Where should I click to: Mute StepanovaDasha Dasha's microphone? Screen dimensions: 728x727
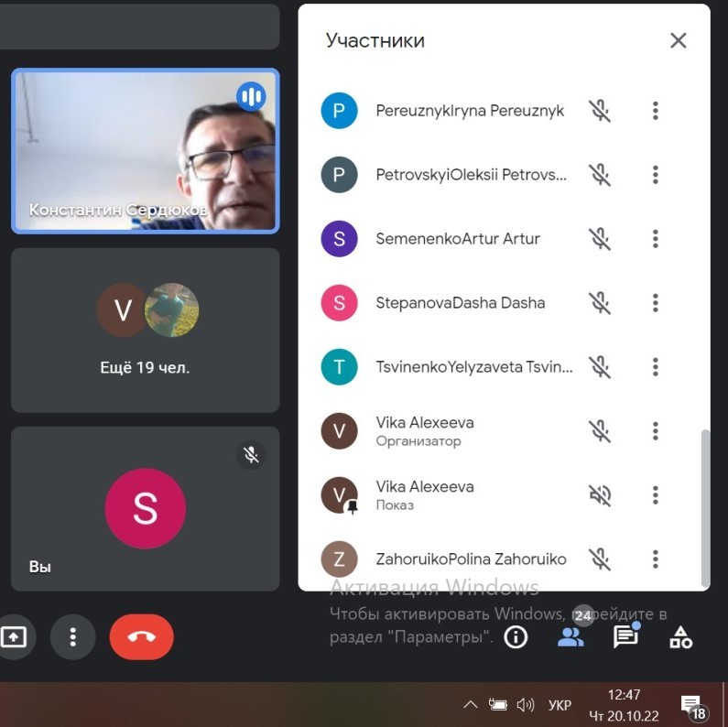(x=600, y=303)
